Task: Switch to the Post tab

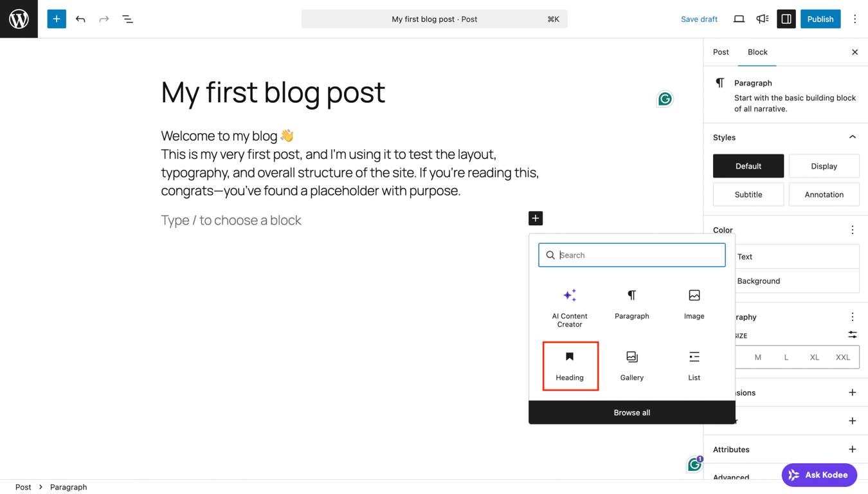Action: [x=720, y=52]
